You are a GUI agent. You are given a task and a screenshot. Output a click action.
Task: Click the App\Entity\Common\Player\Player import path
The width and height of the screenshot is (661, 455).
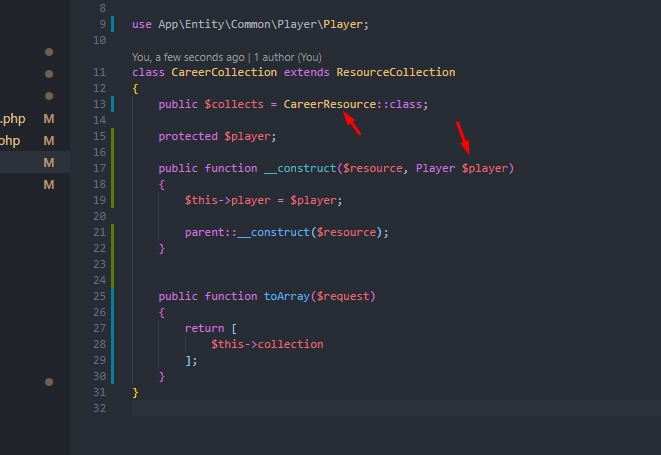(x=260, y=24)
